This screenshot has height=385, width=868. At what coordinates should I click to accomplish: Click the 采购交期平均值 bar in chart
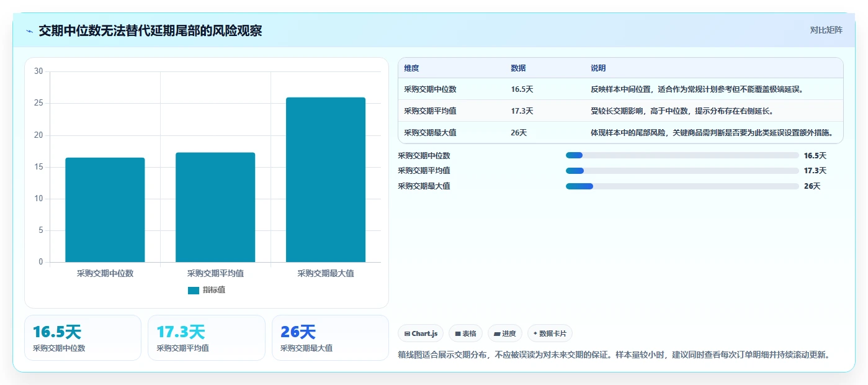(x=215, y=207)
